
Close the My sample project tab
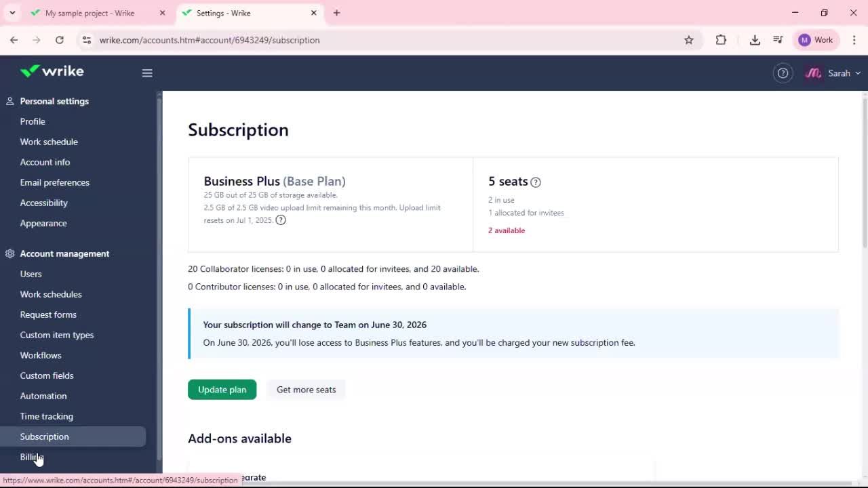pos(162,13)
